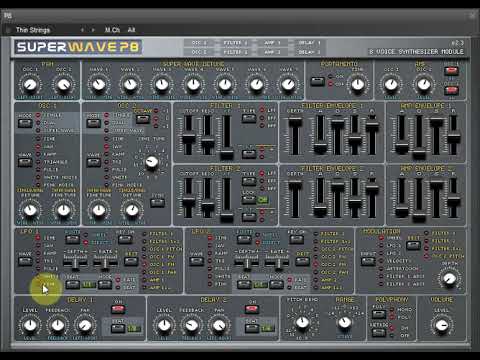Screen dimensions: 480x360
Task: Open the Thin Strings preset menu
Action: click(33, 30)
